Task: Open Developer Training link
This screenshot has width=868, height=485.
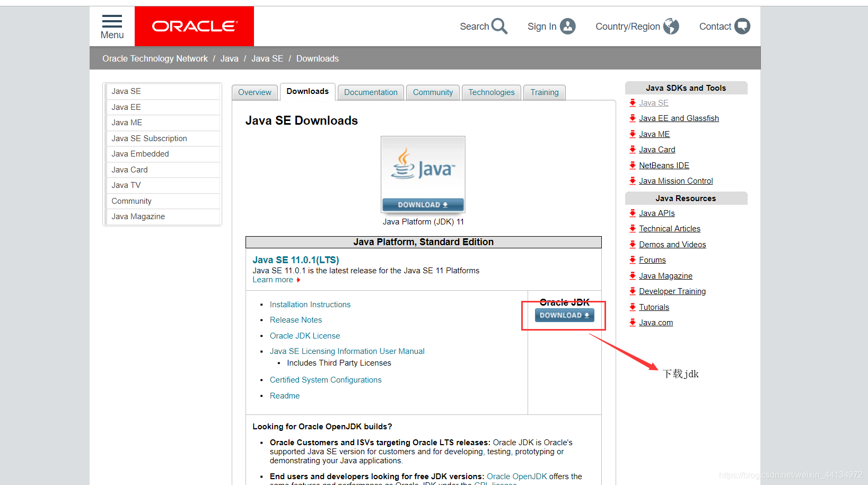Action: tap(672, 291)
